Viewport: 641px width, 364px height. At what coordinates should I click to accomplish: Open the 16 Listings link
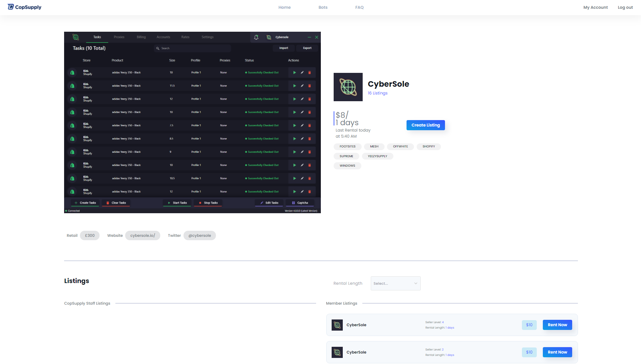coord(378,93)
